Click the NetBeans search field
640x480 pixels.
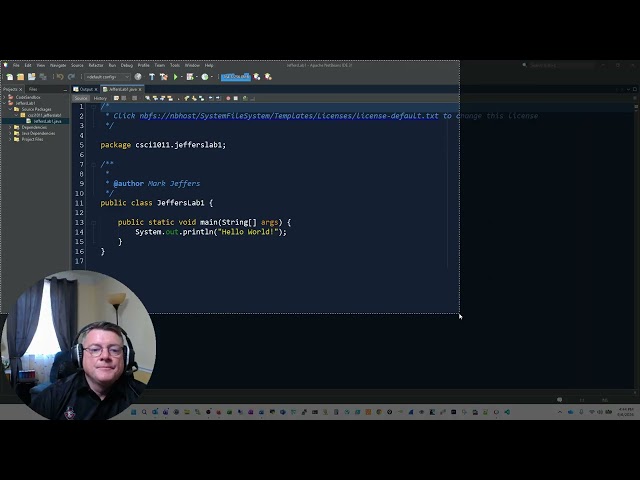(561, 65)
